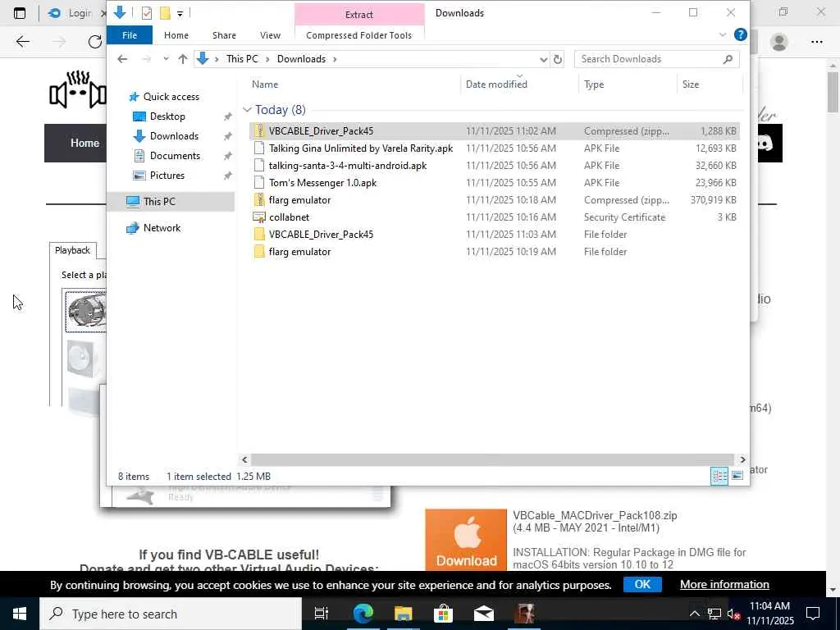Screen dimensions: 840x630
Task: Select the Extract contextual tab
Action: 359,15
